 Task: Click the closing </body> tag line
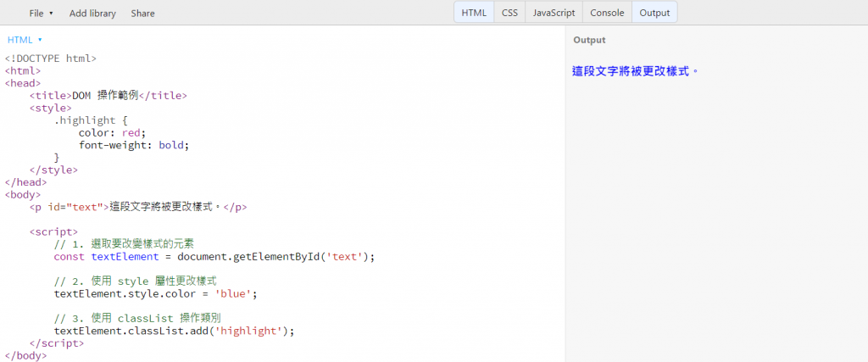point(26,355)
